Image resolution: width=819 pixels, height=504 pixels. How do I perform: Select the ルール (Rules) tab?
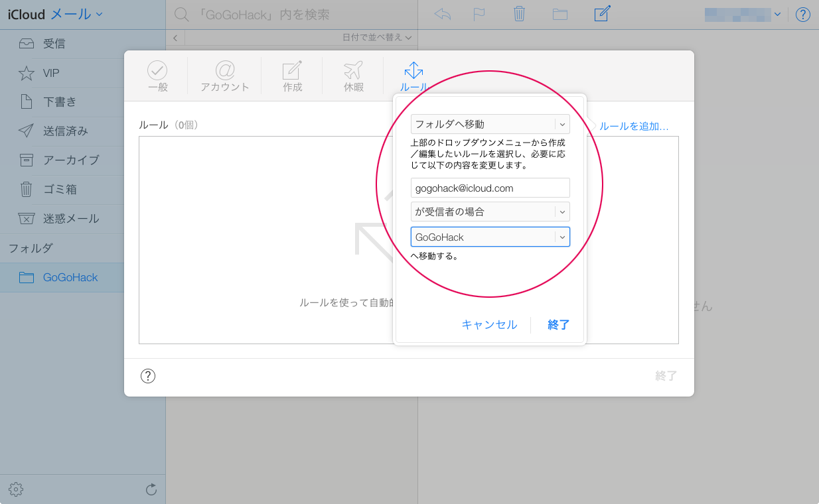[413, 76]
